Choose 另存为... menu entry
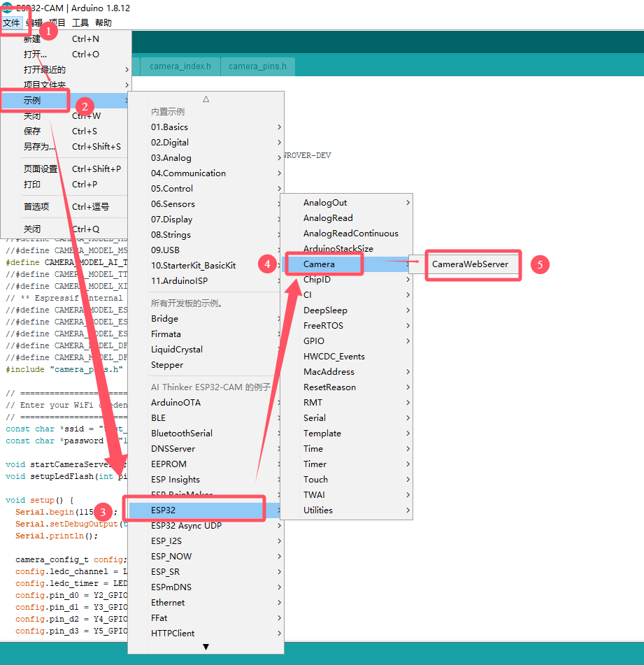The image size is (644, 665). coord(66,147)
